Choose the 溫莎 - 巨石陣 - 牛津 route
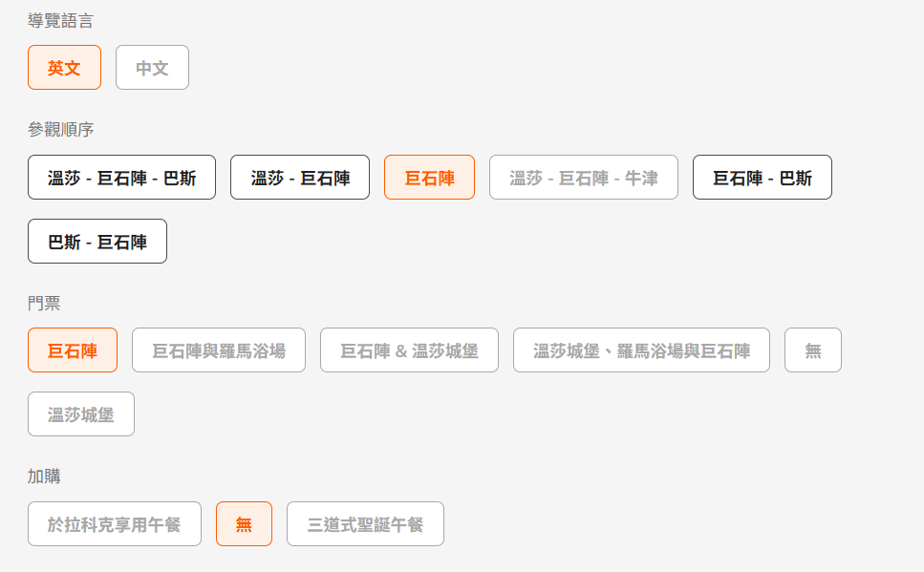Viewport: 924px width, 572px height. (x=583, y=178)
